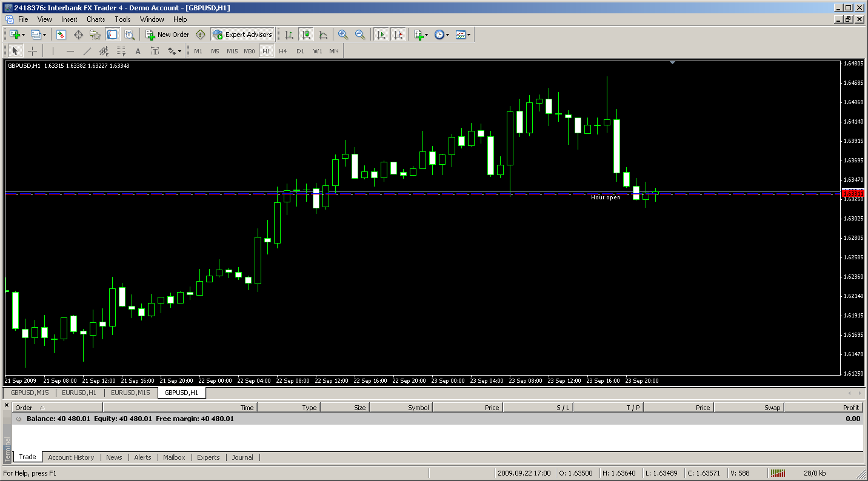868x481 pixels.
Task: Zoom out of the chart
Action: coord(360,35)
